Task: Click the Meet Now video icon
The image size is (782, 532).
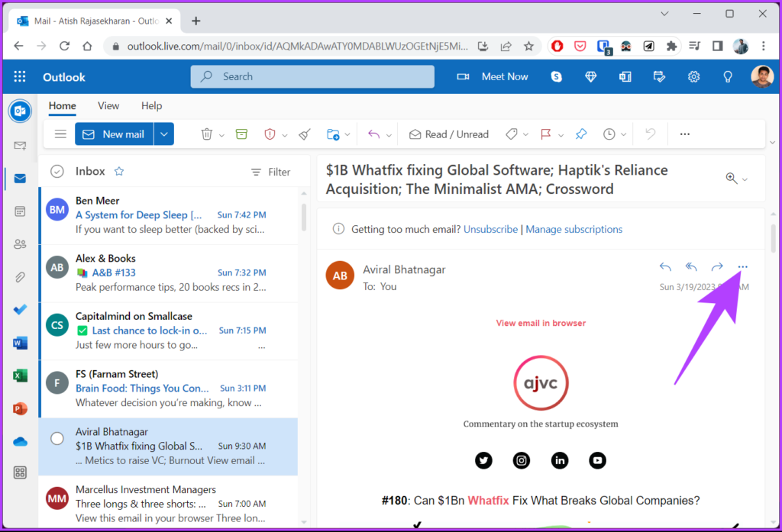Action: [463, 77]
